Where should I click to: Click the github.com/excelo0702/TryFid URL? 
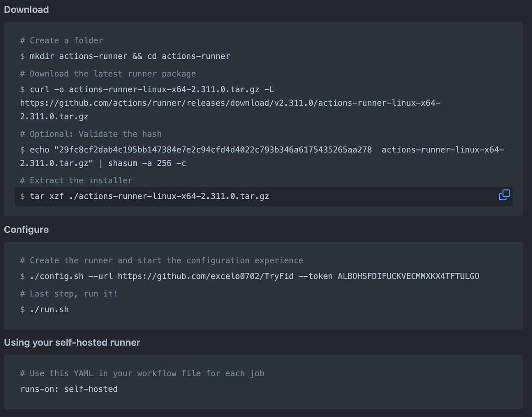tap(206, 276)
